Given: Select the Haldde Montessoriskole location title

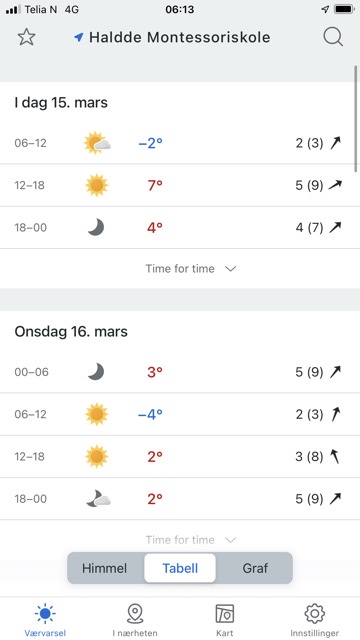Looking at the screenshot, I should [180, 38].
